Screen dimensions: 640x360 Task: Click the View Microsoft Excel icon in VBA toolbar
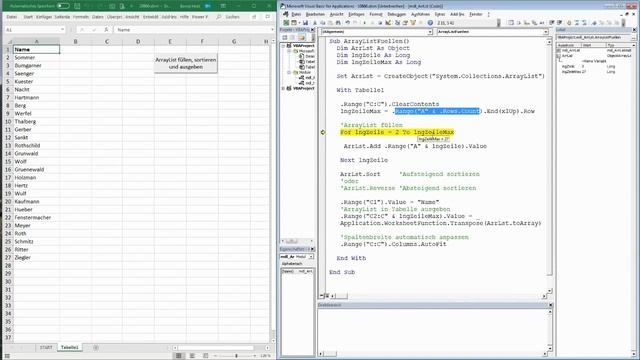coord(286,23)
